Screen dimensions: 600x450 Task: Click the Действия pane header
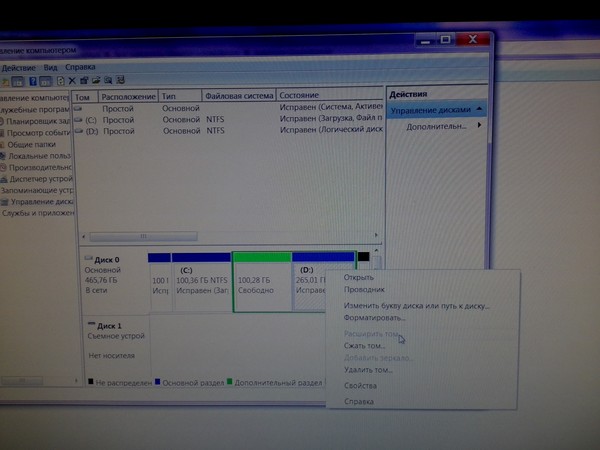click(408, 94)
